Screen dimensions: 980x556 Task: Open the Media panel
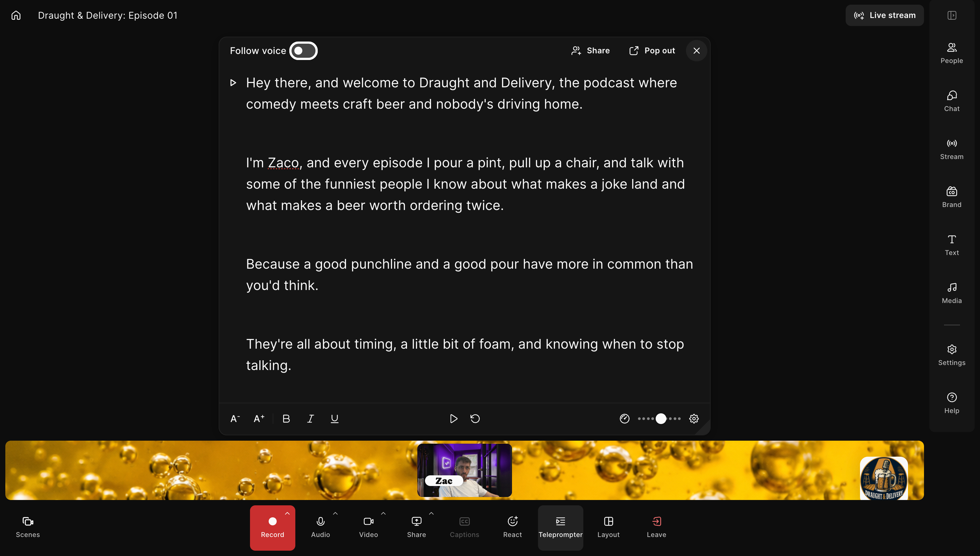coord(952,293)
